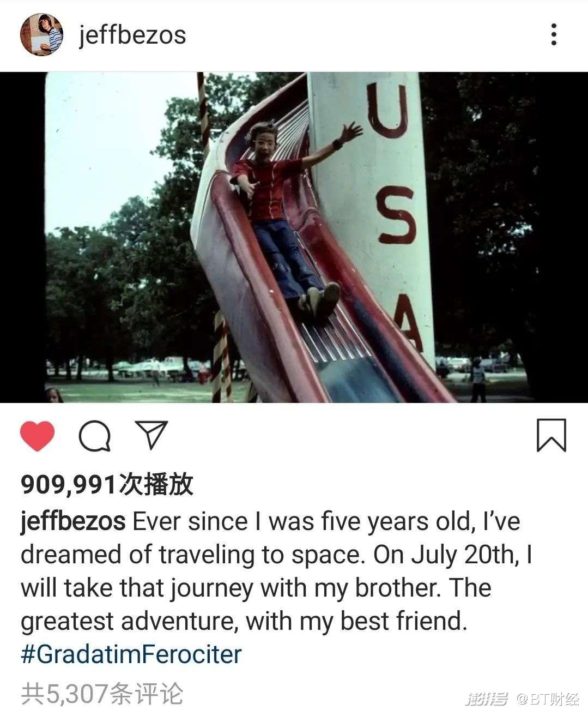
Task: Save the post with the bookmark icon
Action: point(551,435)
